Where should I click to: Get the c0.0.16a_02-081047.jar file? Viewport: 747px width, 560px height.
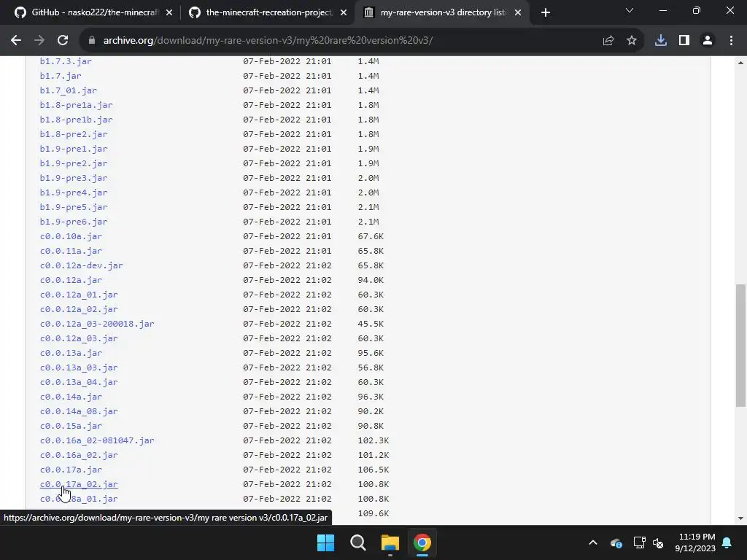pos(97,440)
